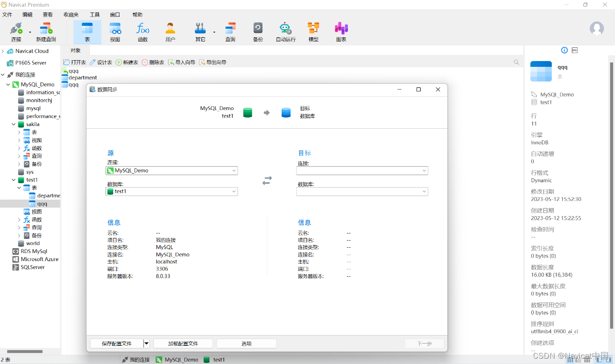Open the 窗口 (Window) menu
Viewport: 615px width, 364px height.
(x=115, y=15)
